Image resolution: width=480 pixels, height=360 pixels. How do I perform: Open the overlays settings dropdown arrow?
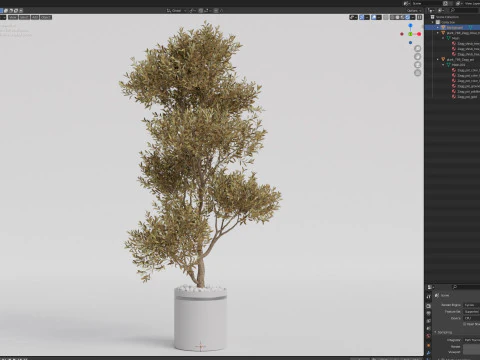(x=379, y=17)
